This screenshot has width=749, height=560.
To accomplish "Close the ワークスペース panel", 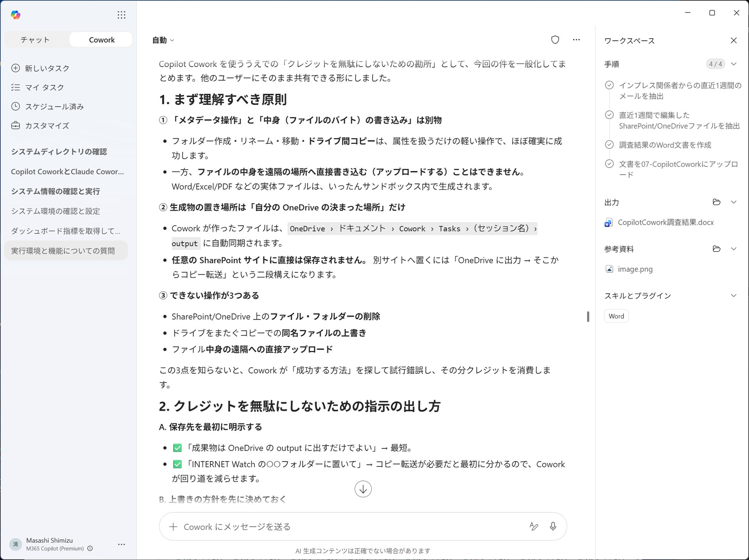I will coord(733,41).
